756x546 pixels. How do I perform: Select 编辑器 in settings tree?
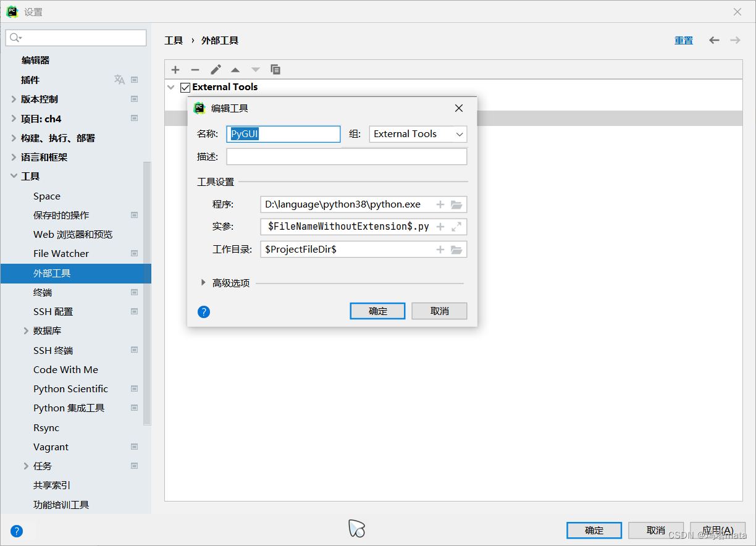35,61
